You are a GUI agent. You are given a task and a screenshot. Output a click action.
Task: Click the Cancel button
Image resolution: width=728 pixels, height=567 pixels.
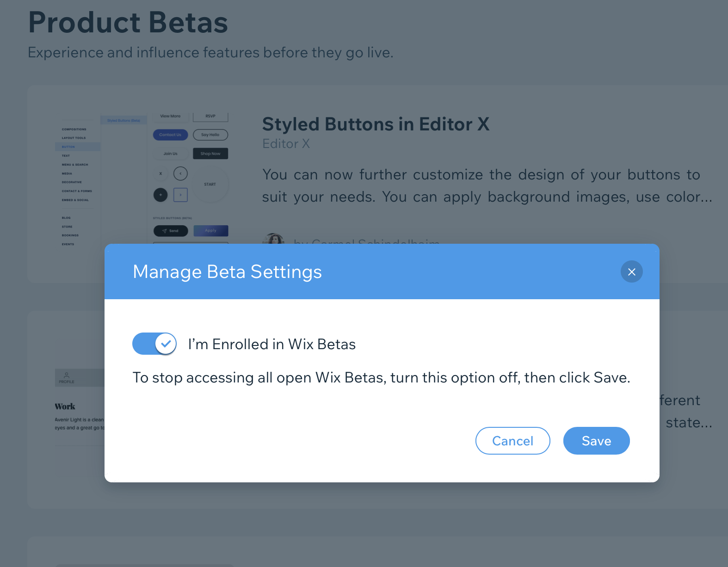tap(512, 441)
